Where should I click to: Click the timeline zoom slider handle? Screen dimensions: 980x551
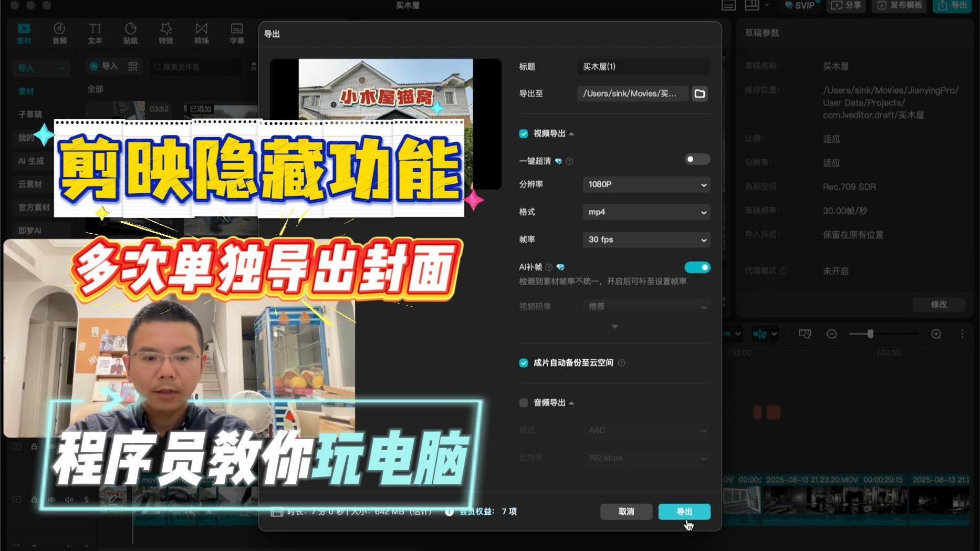pyautogui.click(x=870, y=334)
